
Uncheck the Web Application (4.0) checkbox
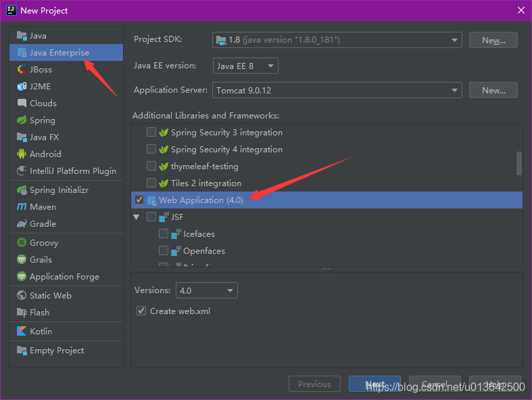pos(139,200)
